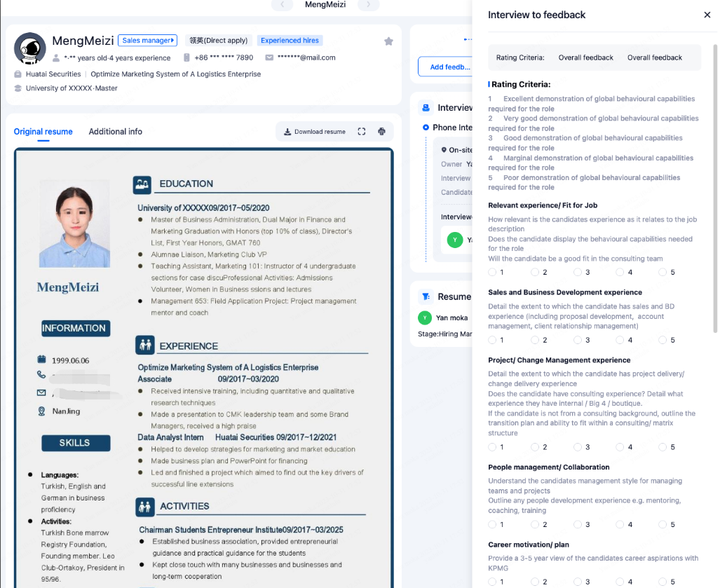Click the Download resume button

(315, 132)
